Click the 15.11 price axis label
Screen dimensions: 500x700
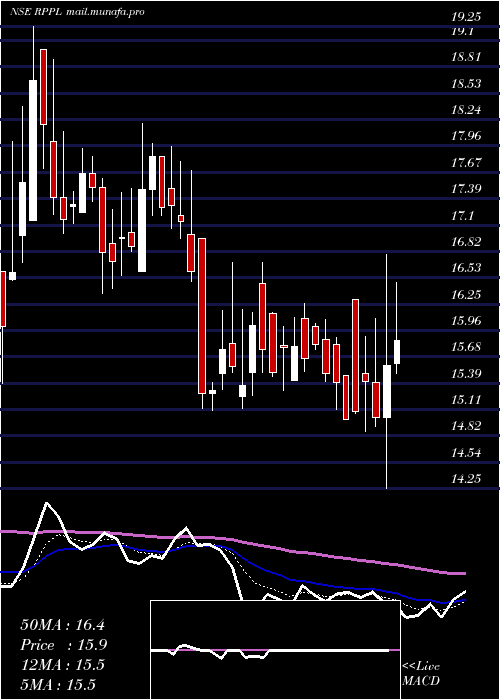click(466, 399)
